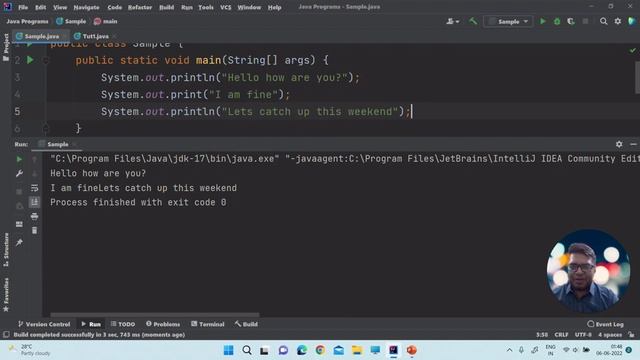Viewport: 640px width, 360px height.
Task: Print the console output
Action: [34, 216]
